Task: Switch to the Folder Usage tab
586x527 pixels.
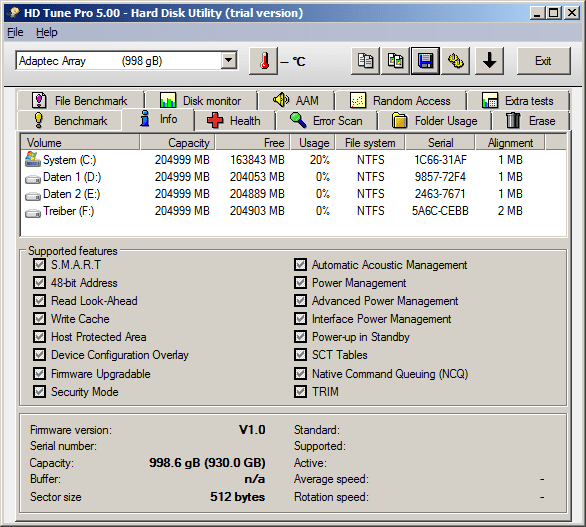Action: [x=435, y=121]
